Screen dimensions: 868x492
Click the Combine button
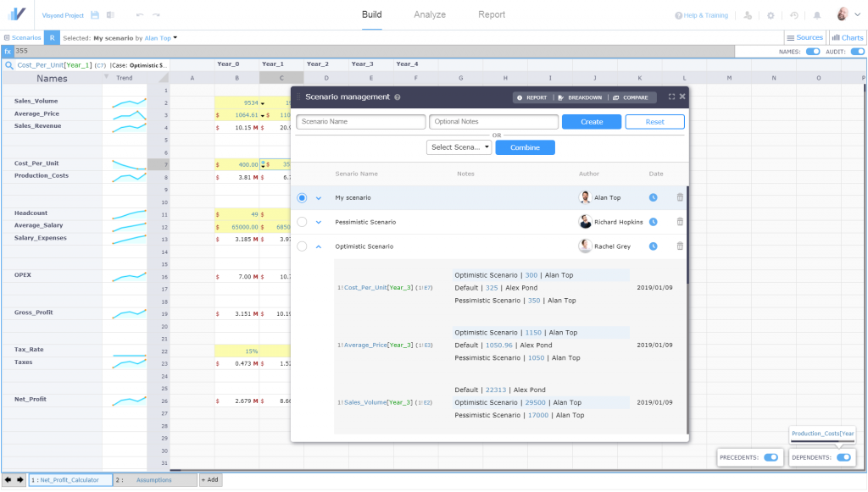pos(525,147)
